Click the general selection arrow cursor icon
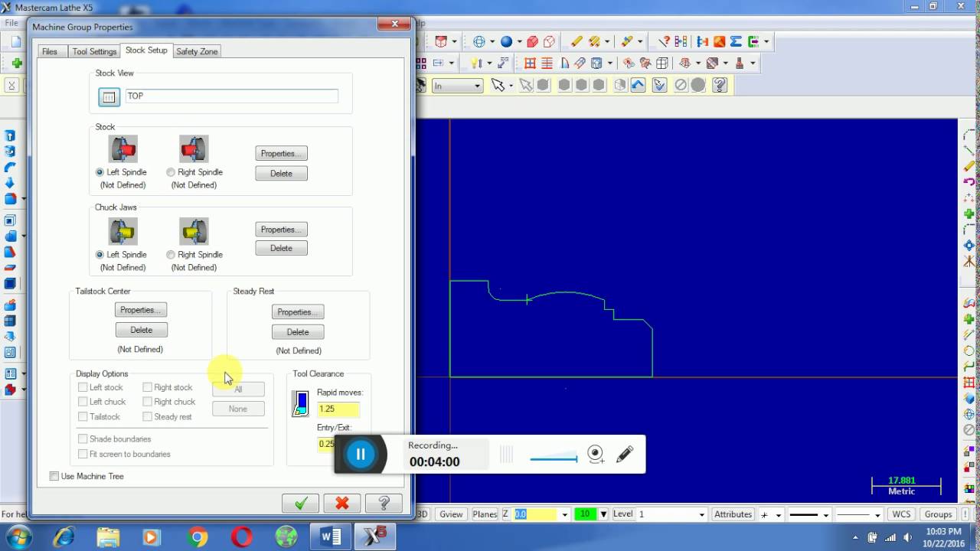 pos(498,85)
